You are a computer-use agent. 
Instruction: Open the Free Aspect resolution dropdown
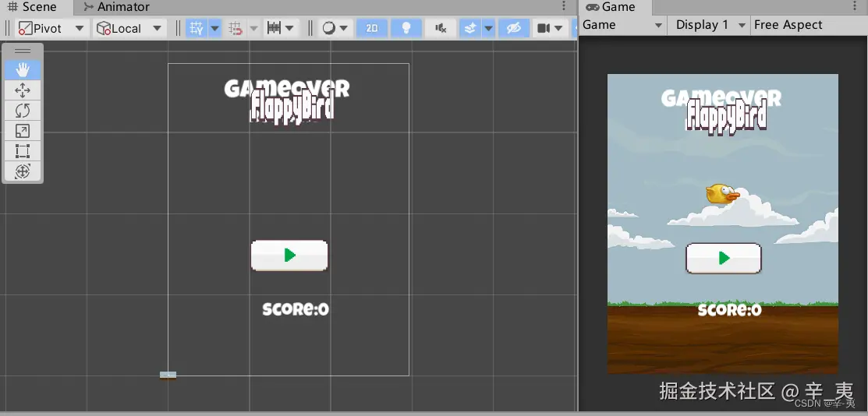point(808,25)
